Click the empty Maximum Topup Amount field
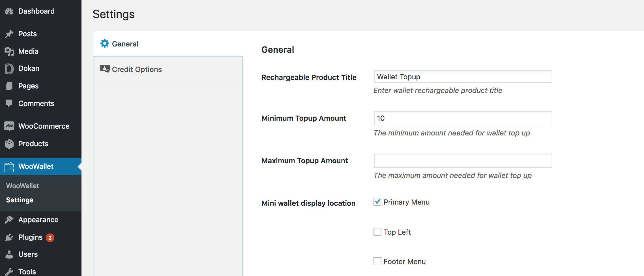Image resolution: width=644 pixels, height=276 pixels. [463, 161]
